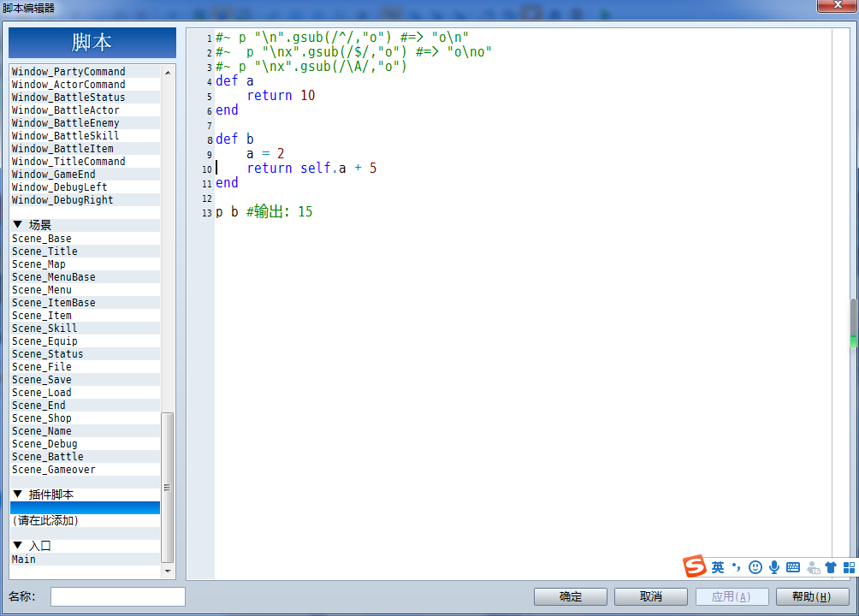Viewport: 859px width, 616px height.
Task: Open the IME emoji smiley panel
Action: click(755, 567)
